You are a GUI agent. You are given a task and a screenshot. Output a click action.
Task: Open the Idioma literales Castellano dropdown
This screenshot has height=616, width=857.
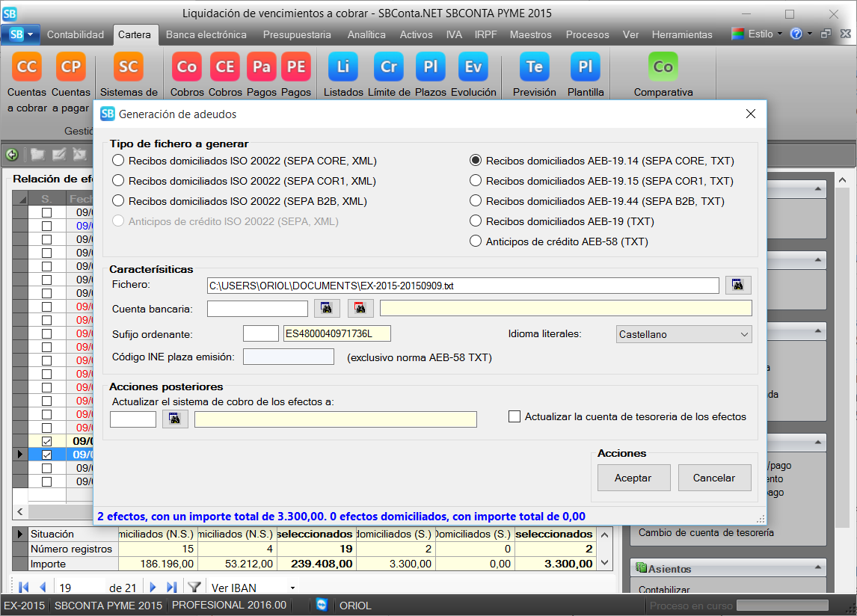684,334
